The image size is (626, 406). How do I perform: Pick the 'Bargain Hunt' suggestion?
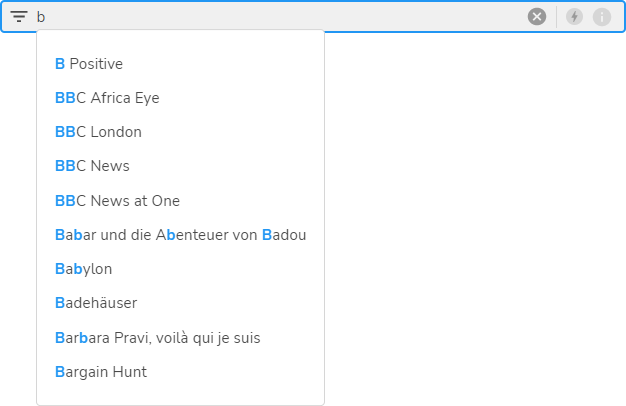[x=101, y=372]
